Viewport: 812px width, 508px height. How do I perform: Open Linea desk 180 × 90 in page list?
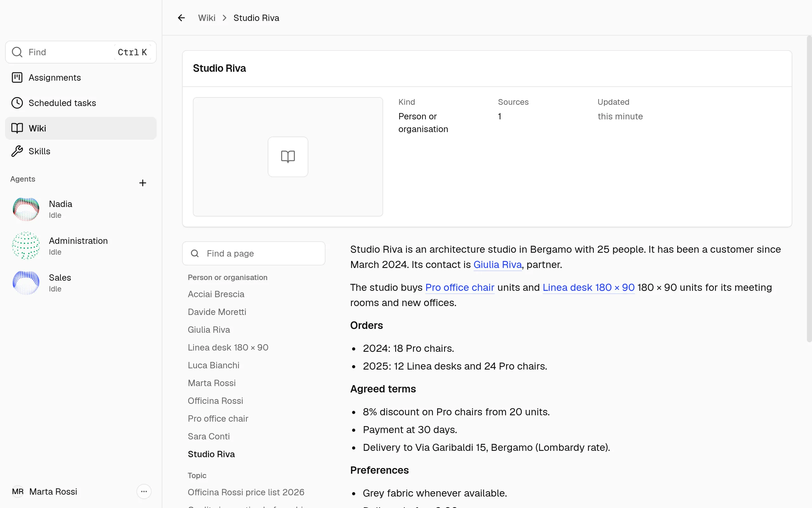(x=228, y=347)
